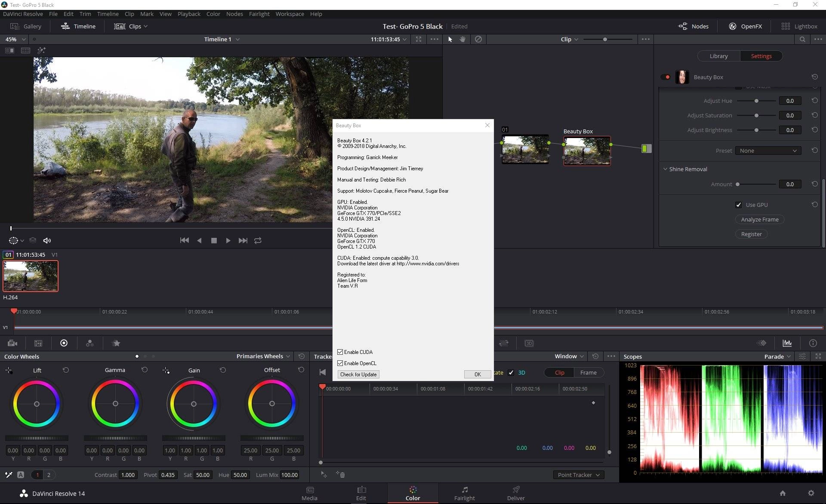826x504 pixels.
Task: Open project settings gear
Action: (811, 493)
